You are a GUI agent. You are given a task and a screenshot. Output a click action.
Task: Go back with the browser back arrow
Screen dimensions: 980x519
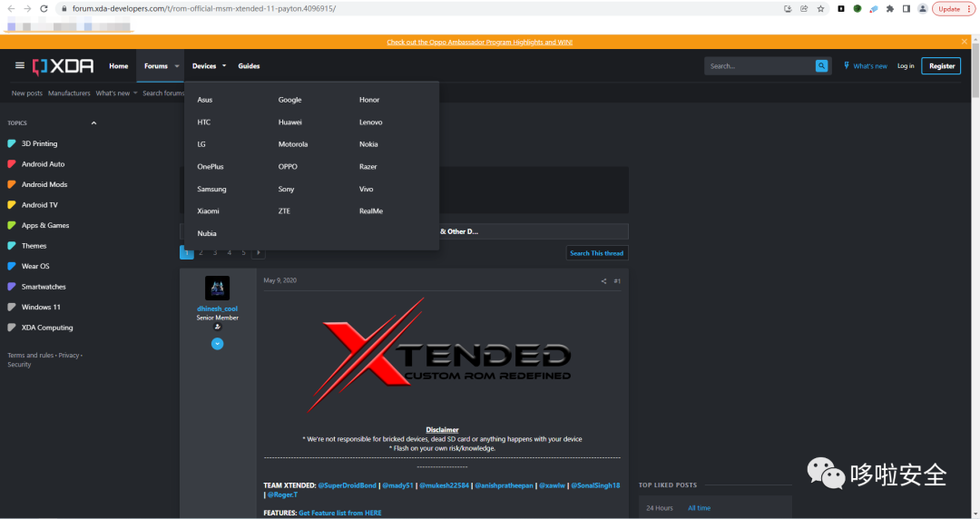pos(11,9)
